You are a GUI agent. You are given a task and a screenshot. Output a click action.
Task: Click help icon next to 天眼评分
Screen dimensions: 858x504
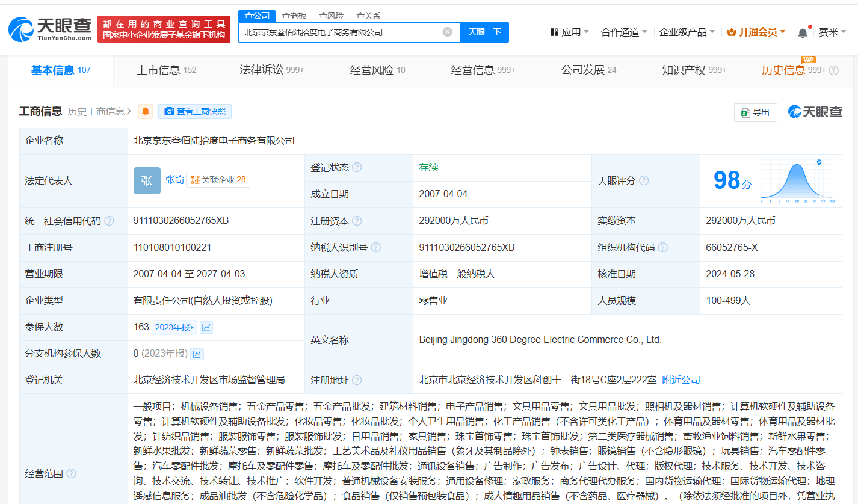(644, 180)
